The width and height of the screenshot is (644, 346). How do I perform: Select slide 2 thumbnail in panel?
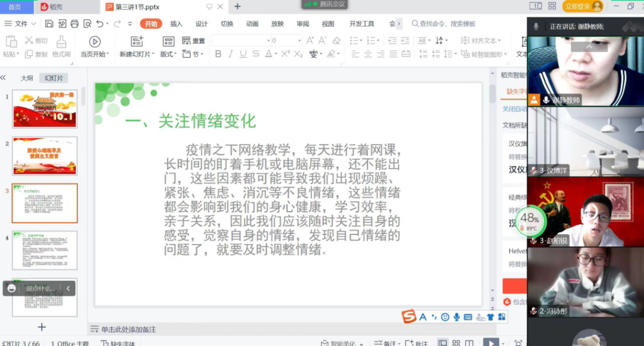[x=45, y=156]
